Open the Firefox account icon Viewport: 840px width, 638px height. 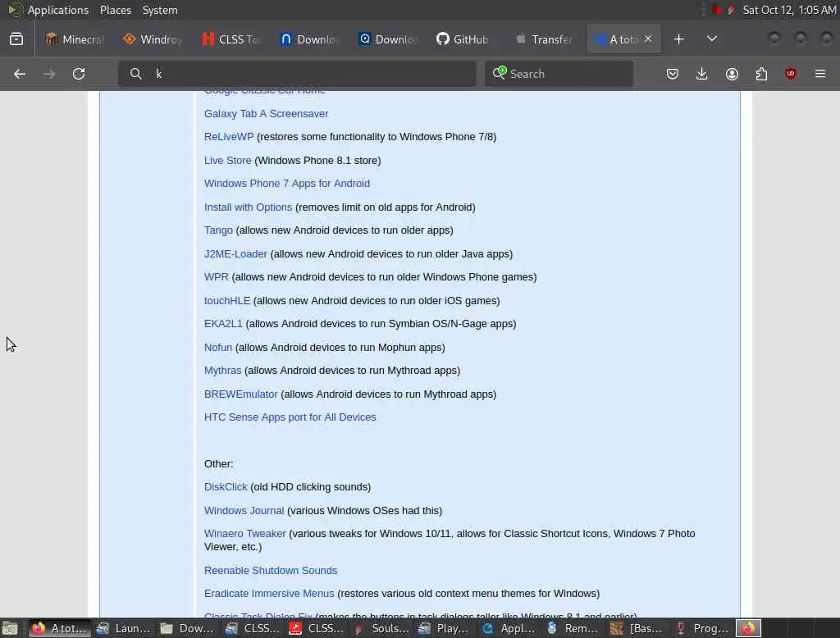732,74
